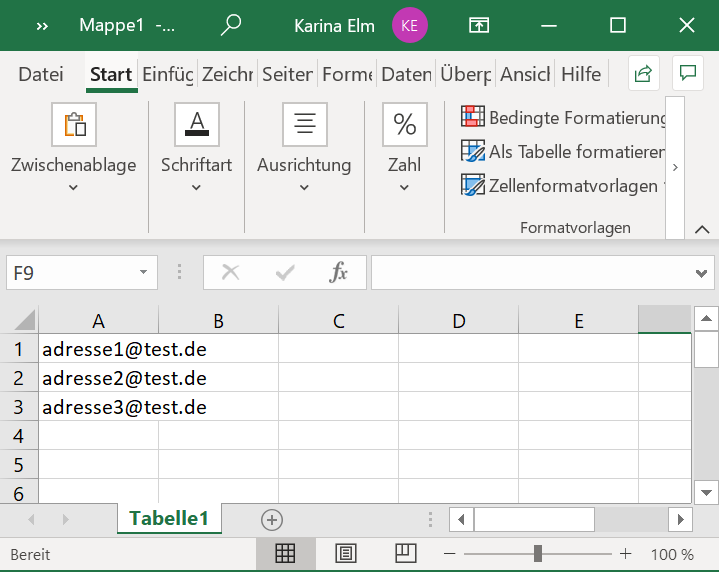Screen dimensions: 719x572
Task: Add a new sheet with plus icon
Action: 272,520
